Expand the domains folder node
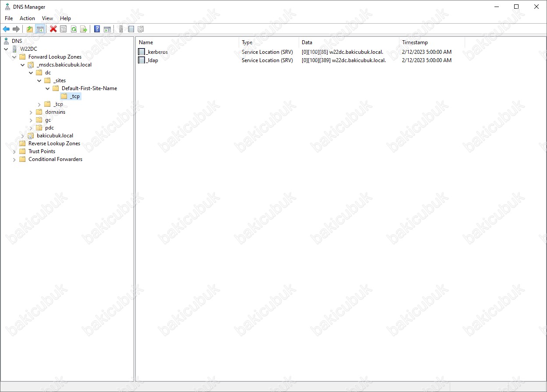The height and width of the screenshot is (392, 547). pos(31,112)
